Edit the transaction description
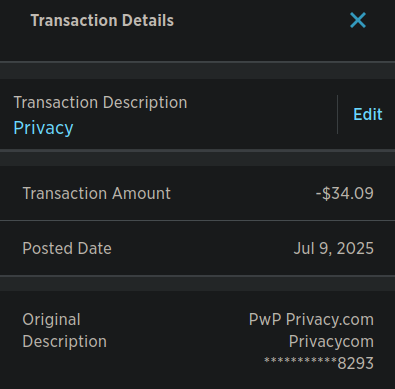 [x=368, y=114]
